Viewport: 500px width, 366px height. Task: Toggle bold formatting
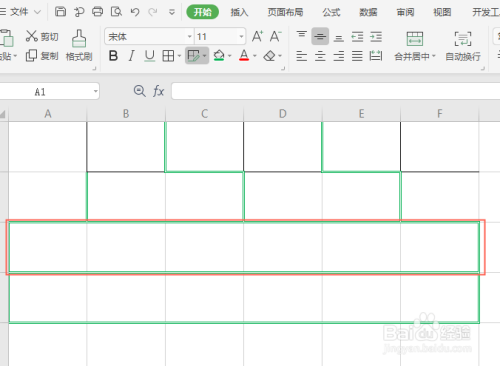[x=113, y=56]
